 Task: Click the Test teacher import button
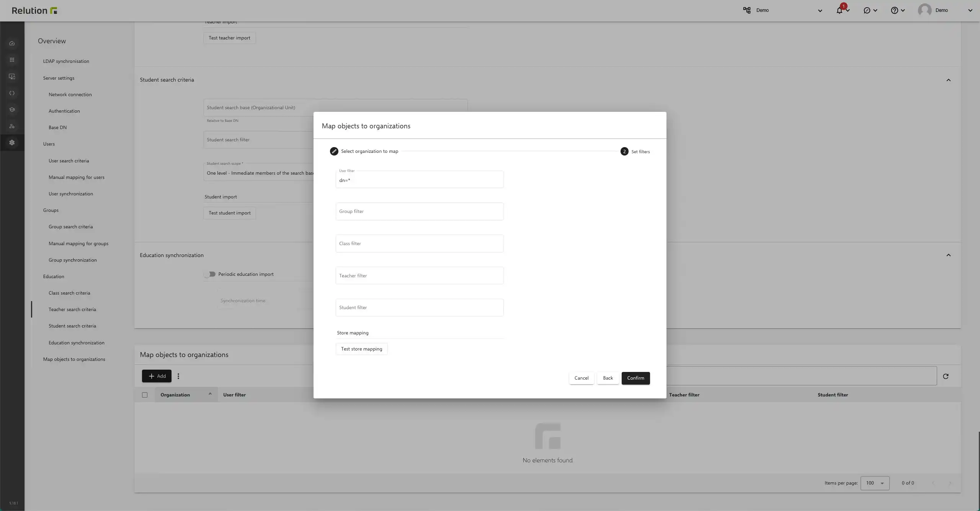(x=229, y=38)
